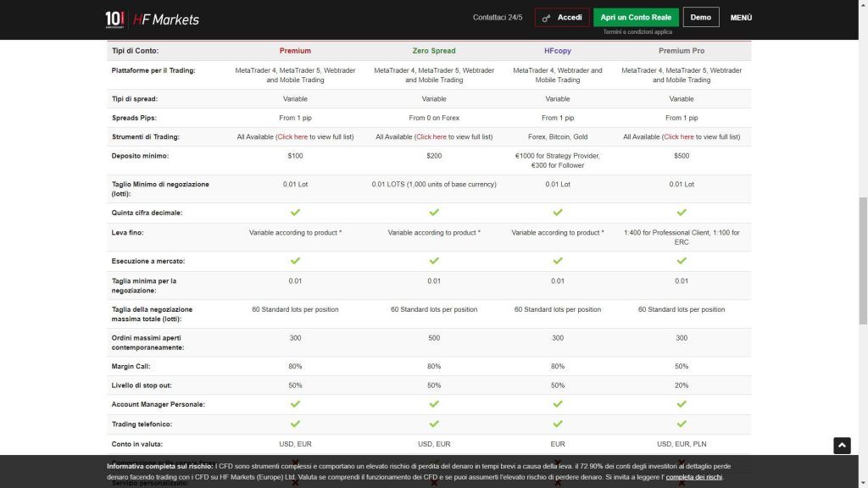Click Premium Pro's Account Manager Personale checkmark
868x488 pixels.
[x=682, y=404]
